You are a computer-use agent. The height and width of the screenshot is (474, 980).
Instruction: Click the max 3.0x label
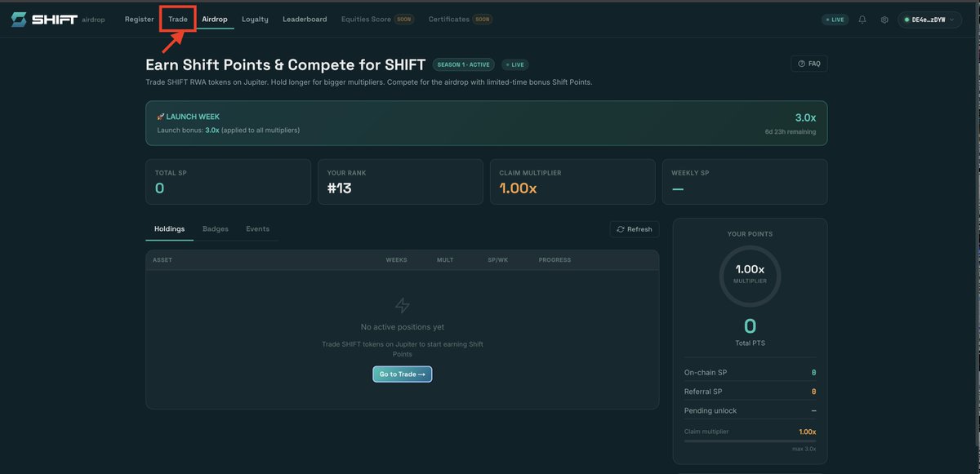pyautogui.click(x=804, y=449)
